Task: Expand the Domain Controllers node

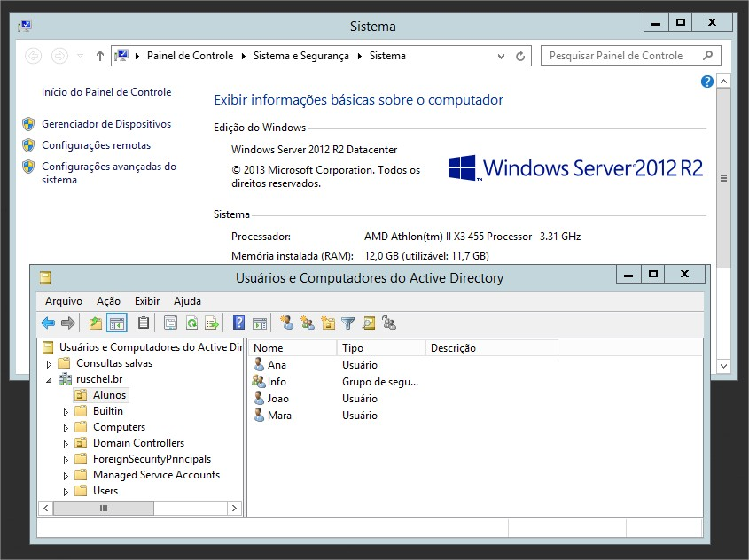Action: click(x=66, y=444)
